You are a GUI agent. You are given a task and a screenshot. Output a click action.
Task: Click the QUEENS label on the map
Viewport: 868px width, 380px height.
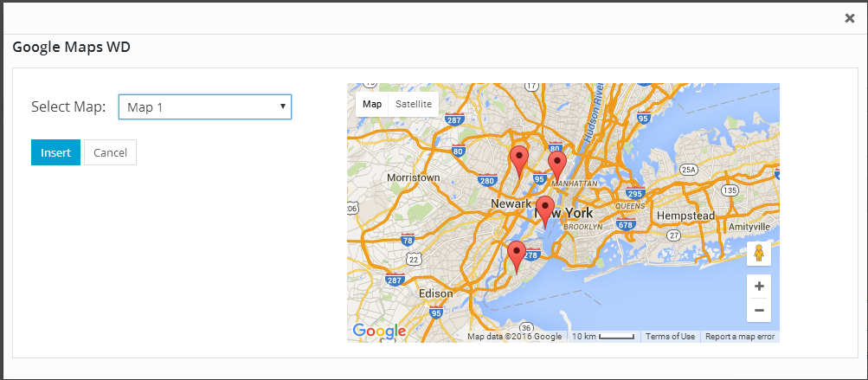[631, 206]
